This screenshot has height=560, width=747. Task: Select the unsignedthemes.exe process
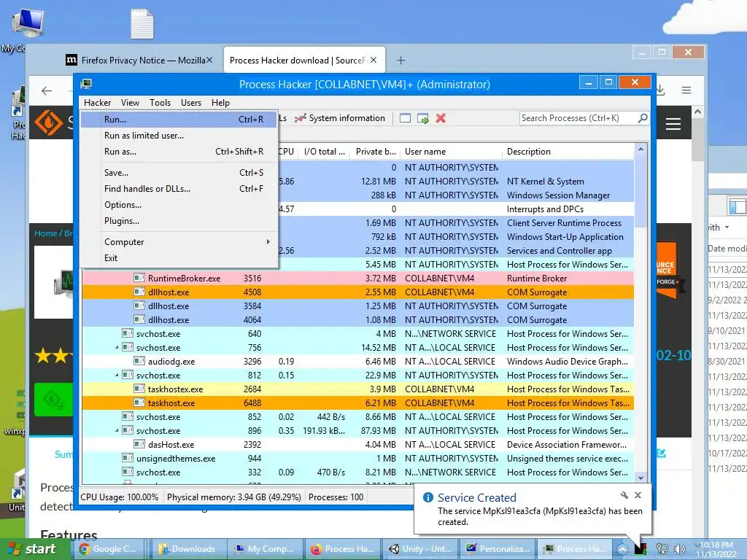coord(357,459)
